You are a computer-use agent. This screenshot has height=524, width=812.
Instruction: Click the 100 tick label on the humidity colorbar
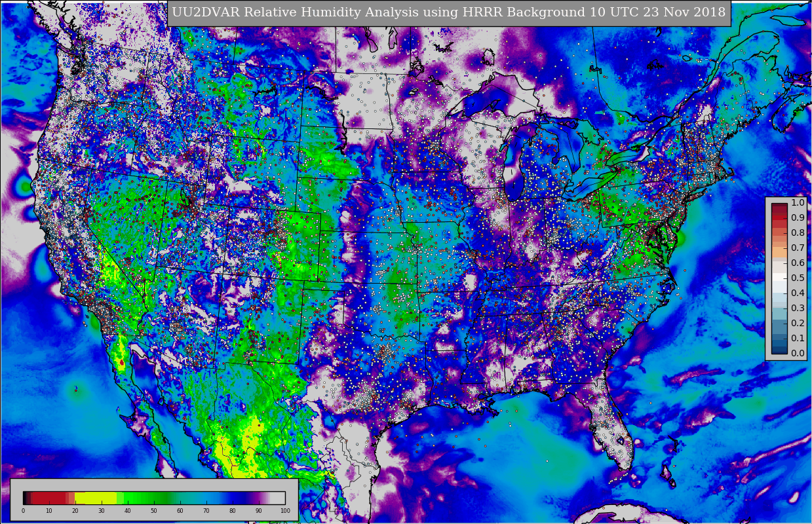(x=285, y=510)
